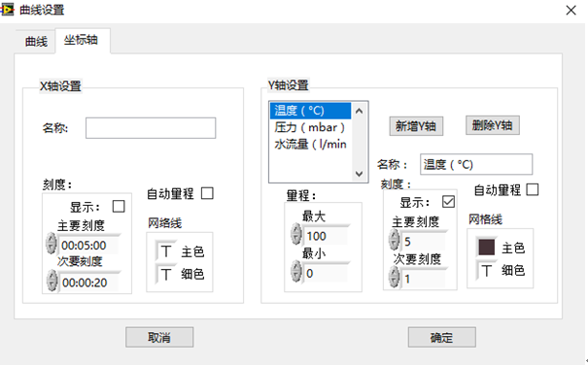Close the 曲线设置 dialog window
588x366 pixels.
pos(571,10)
